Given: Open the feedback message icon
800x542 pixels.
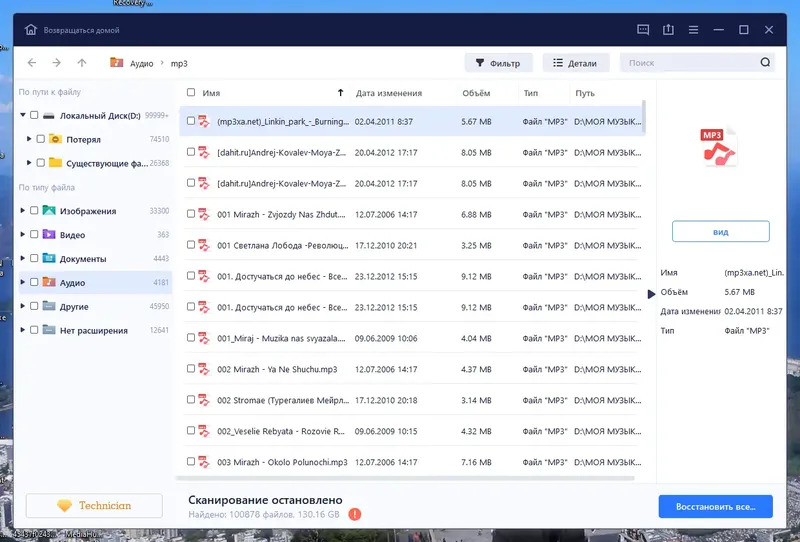Looking at the screenshot, I should tap(643, 30).
